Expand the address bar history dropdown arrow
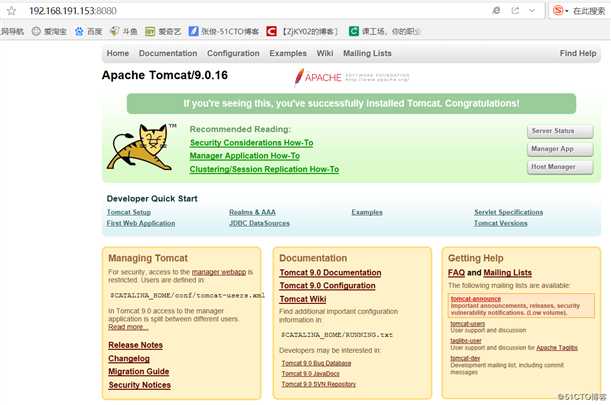611x405 pixels. click(x=532, y=11)
